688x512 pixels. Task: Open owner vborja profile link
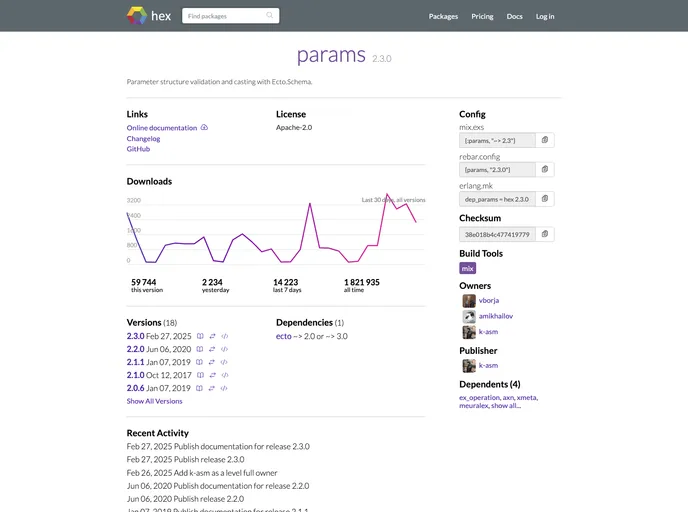[x=489, y=301]
